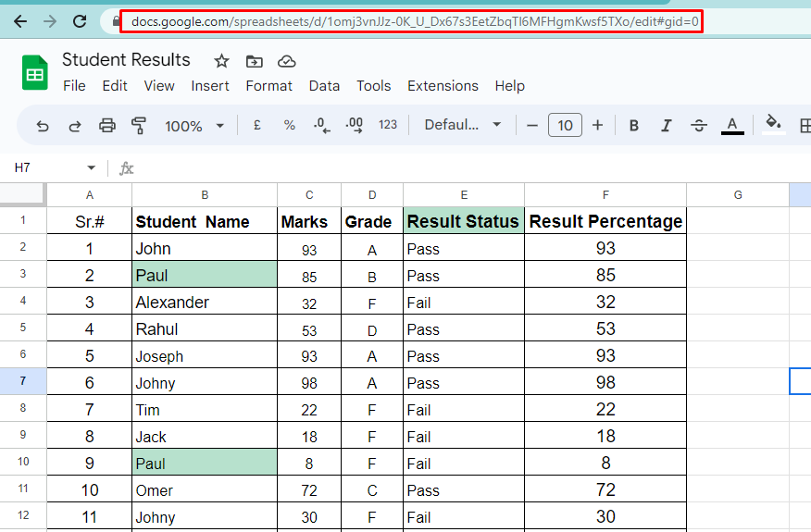Screen dimensions: 811x532
Task: Click the redo icon
Action: coord(75,126)
